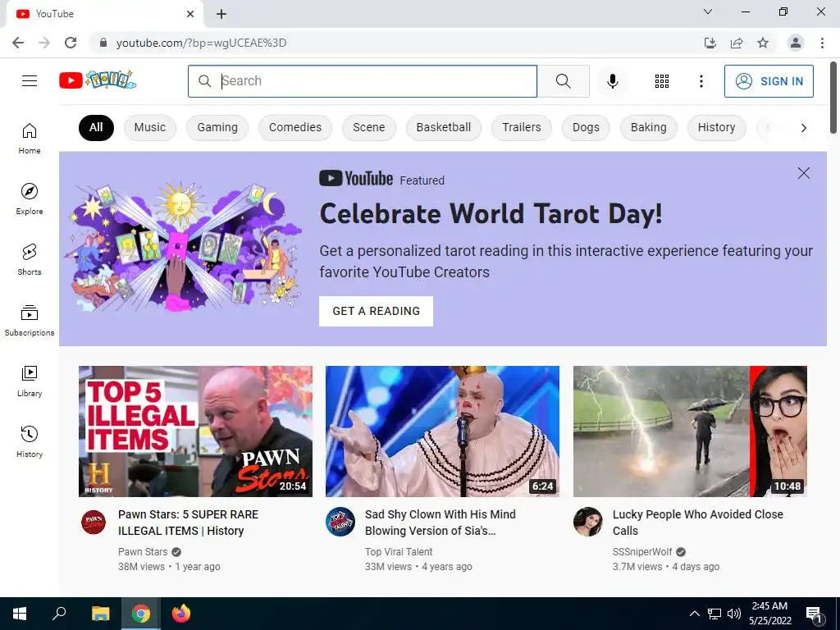Open the YouTube apps grid
Screen dimensions: 840x630
coord(662,81)
